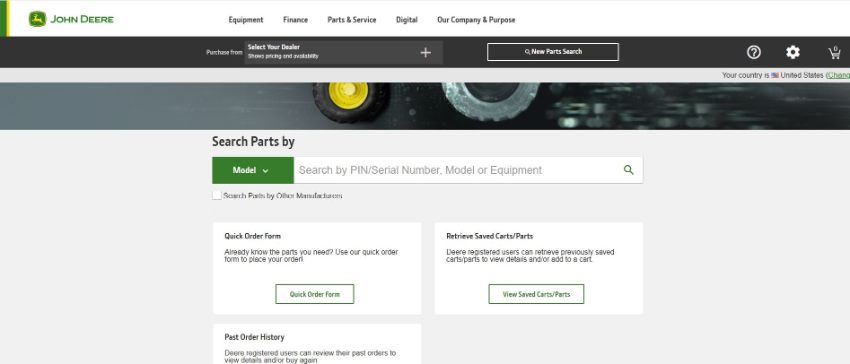
Task: Open the Our Company & Purpose menu
Action: (476, 20)
